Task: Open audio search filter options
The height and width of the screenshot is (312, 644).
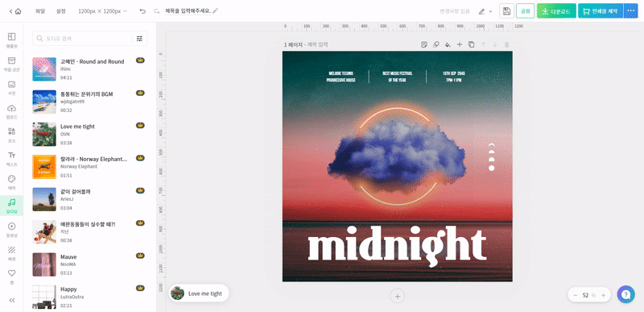Action: [x=139, y=38]
